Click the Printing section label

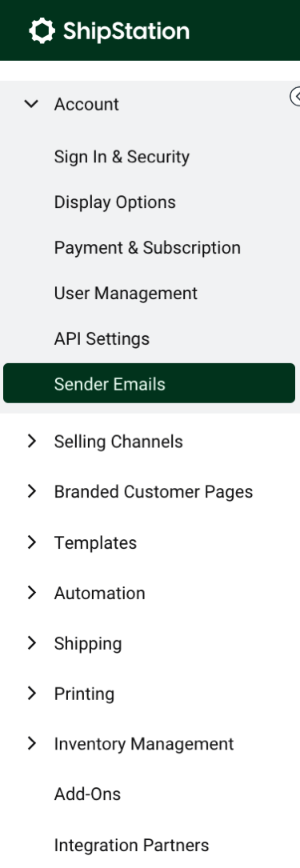coord(84,694)
